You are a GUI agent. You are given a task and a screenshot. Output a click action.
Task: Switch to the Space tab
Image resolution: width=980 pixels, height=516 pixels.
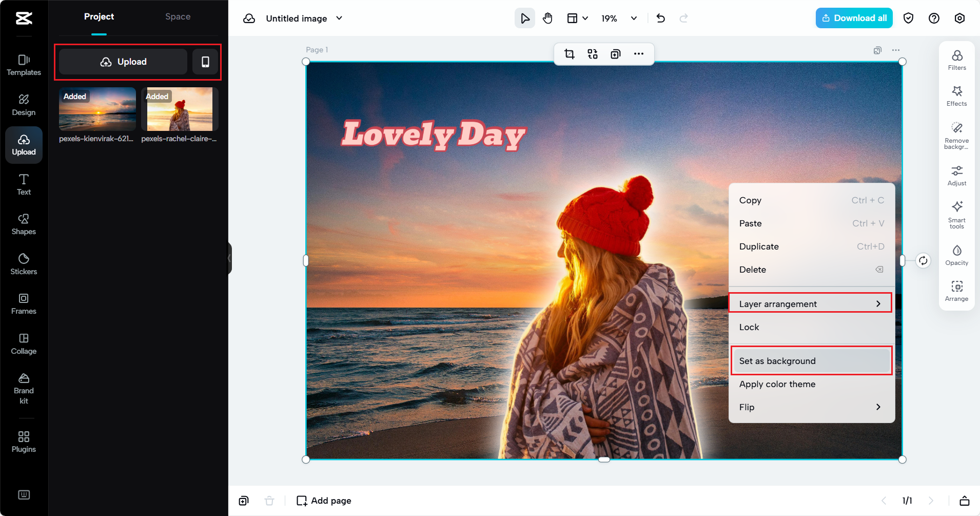[178, 16]
